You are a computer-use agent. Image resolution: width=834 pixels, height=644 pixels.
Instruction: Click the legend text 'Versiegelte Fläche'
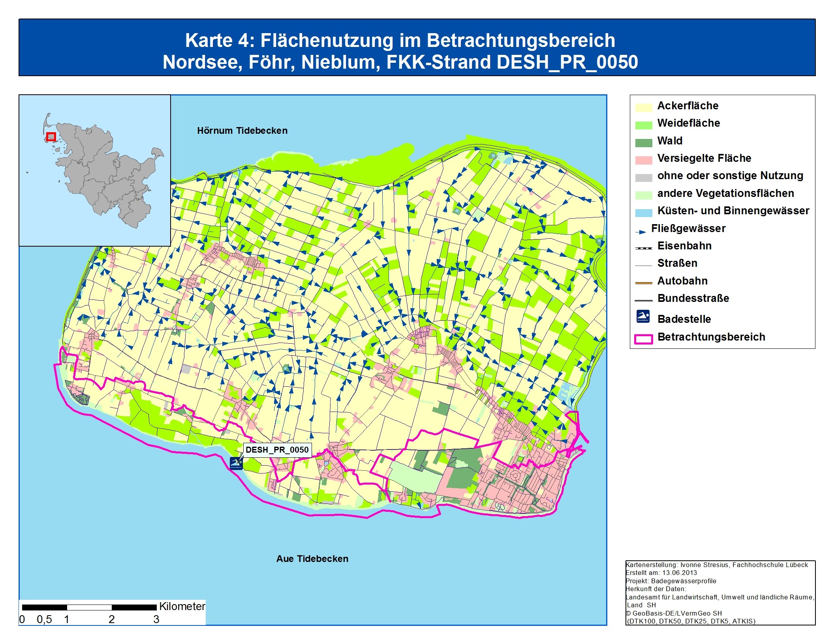pyautogui.click(x=704, y=158)
